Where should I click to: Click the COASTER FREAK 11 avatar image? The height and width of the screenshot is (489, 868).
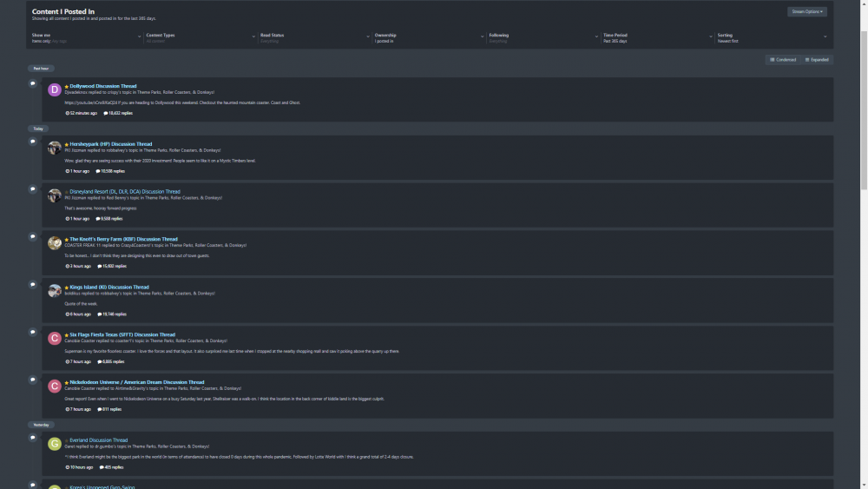55,243
